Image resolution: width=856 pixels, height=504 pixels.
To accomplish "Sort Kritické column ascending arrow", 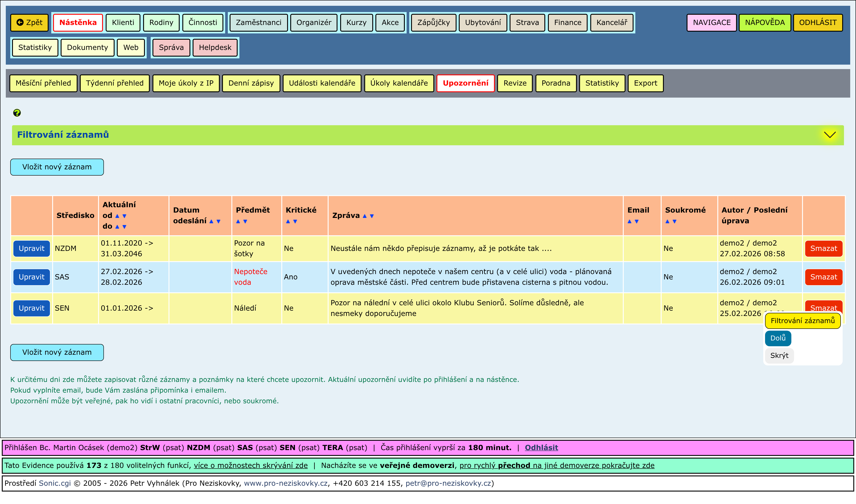I will point(288,221).
